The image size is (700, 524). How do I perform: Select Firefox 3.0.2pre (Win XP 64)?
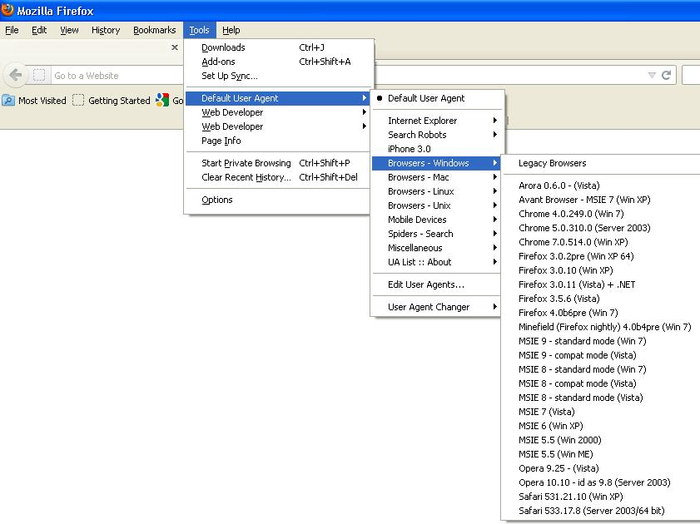(x=601, y=256)
